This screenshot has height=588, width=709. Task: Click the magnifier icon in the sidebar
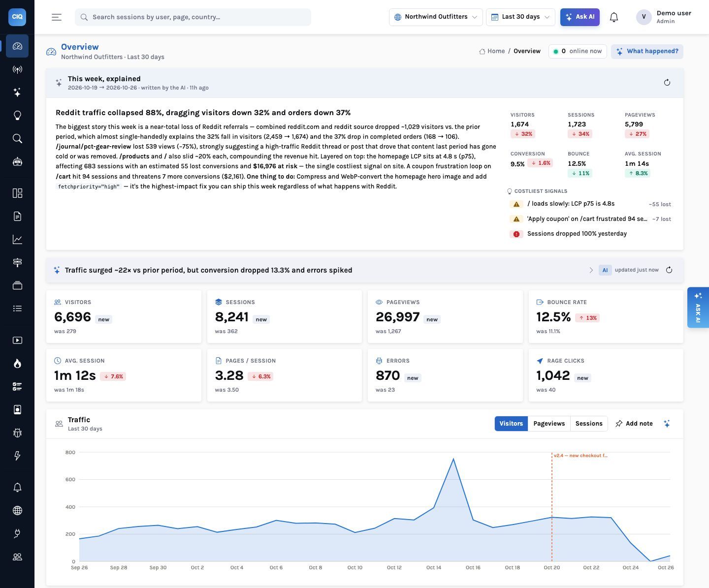point(17,139)
